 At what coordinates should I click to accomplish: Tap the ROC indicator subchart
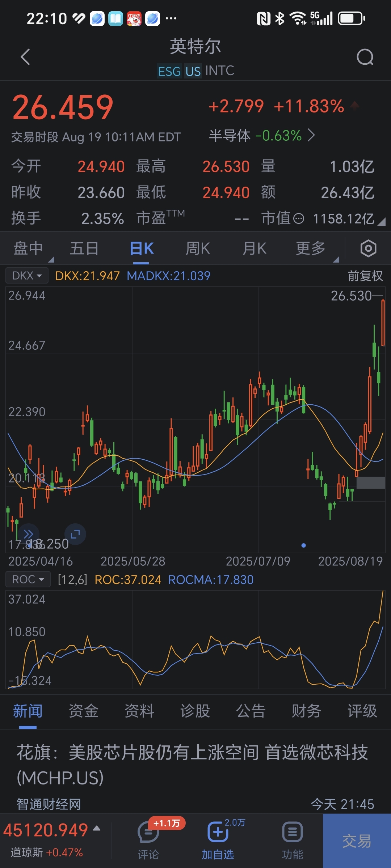pos(195,639)
